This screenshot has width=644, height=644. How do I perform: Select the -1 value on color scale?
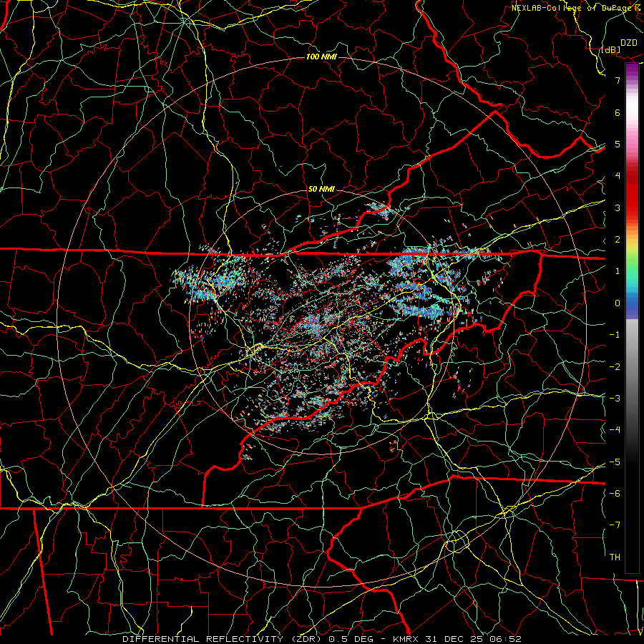tap(615, 335)
